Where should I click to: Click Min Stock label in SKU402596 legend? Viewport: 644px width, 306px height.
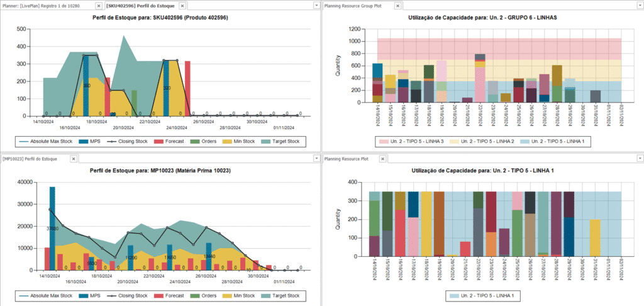click(247, 142)
